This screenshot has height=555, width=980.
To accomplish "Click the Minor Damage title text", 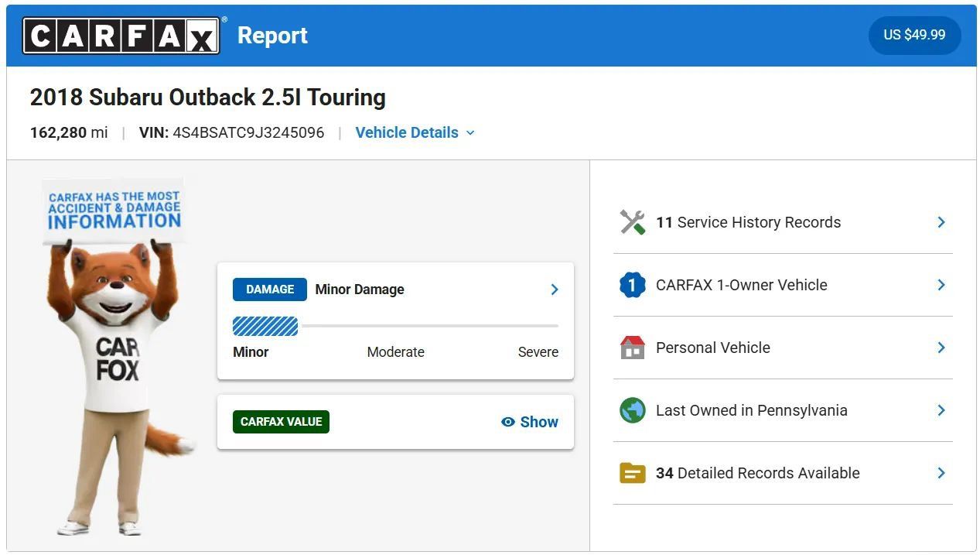I will tap(360, 289).
